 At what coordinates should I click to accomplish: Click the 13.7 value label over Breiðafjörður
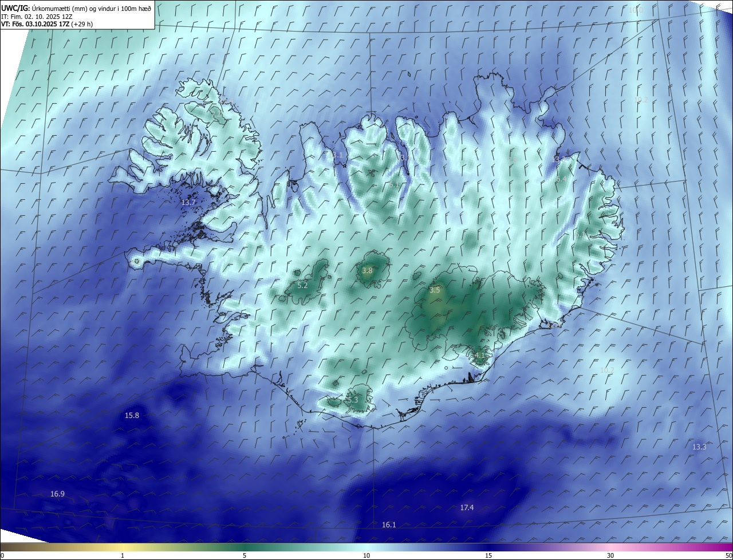click(188, 203)
